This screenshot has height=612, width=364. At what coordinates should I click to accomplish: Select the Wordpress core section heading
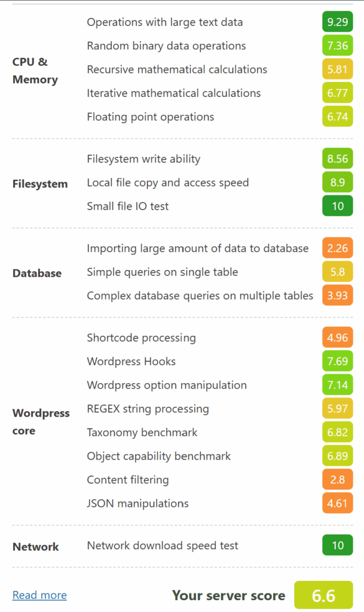(x=41, y=422)
